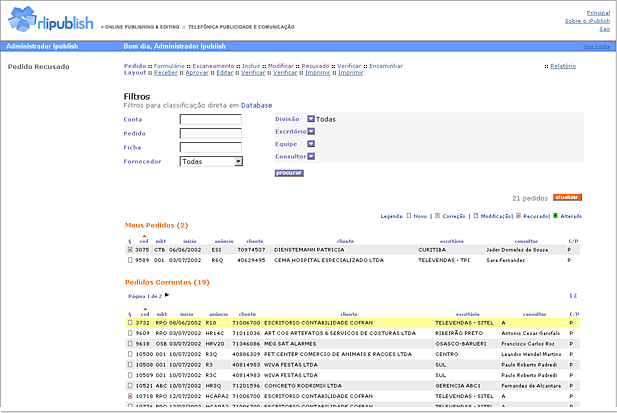Click status icon of order 10508
The height and width of the screenshot is (413, 617).
tap(130, 365)
